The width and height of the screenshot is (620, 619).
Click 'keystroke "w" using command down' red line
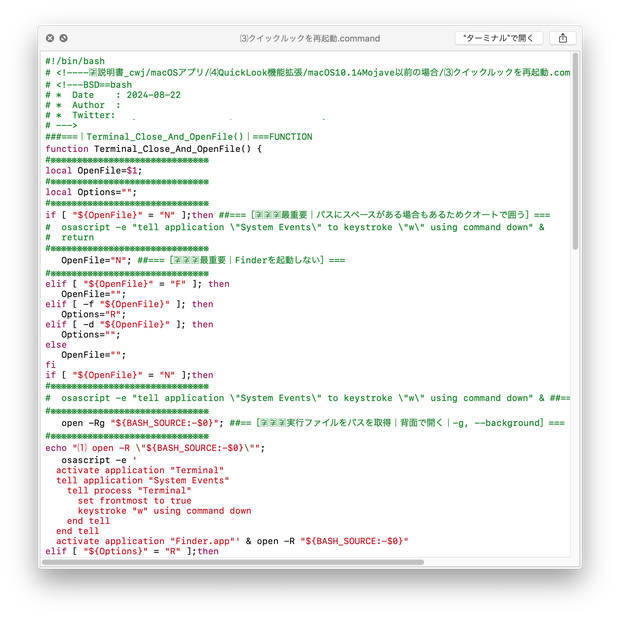coord(164,511)
